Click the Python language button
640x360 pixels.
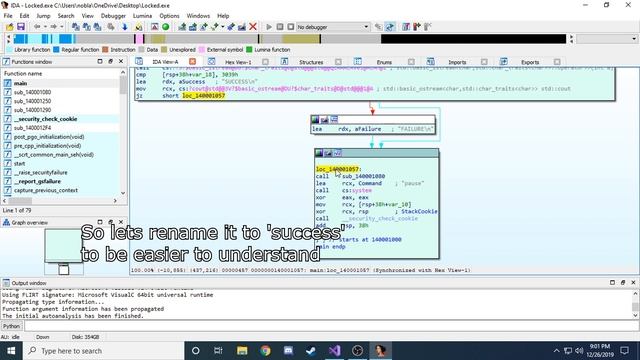pos(11,326)
